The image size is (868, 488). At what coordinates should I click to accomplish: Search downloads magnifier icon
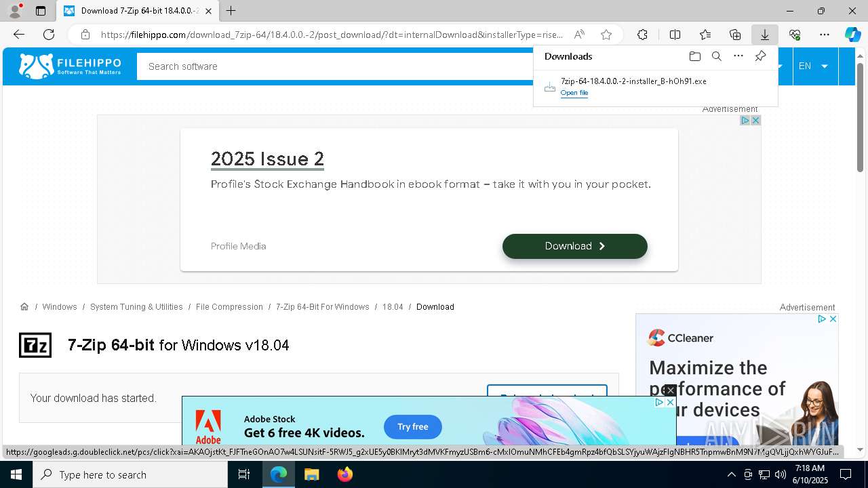716,56
